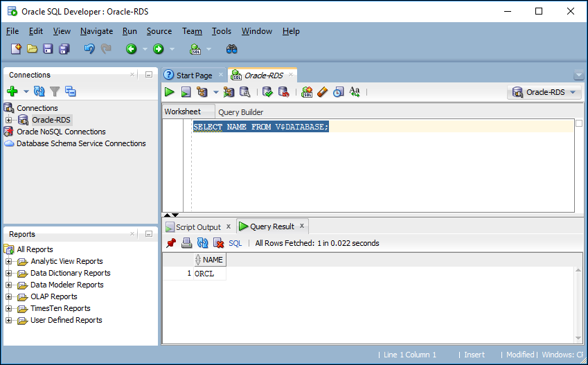Image resolution: width=588 pixels, height=365 pixels.
Task: Run the statement with the green play icon
Action: point(170,92)
